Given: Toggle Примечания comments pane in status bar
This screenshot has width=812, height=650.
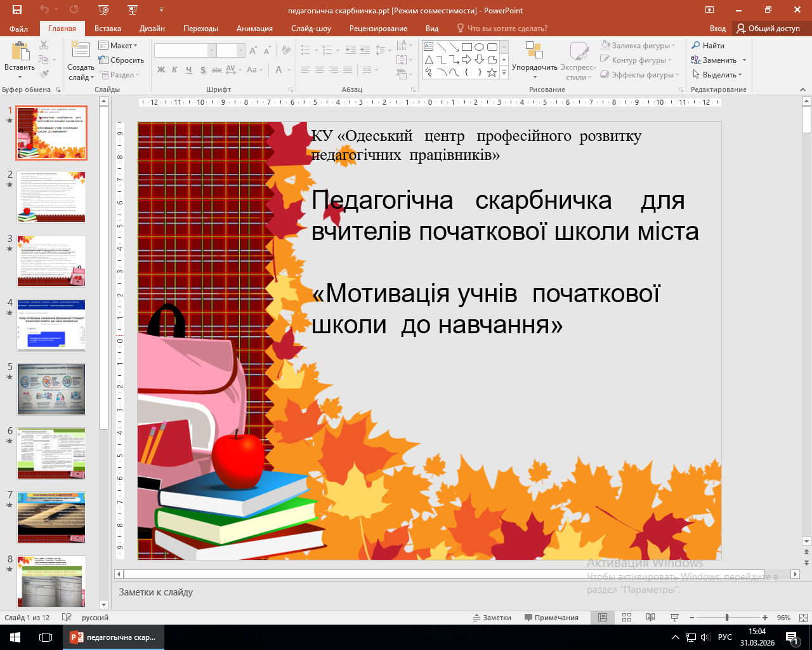Looking at the screenshot, I should [551, 618].
